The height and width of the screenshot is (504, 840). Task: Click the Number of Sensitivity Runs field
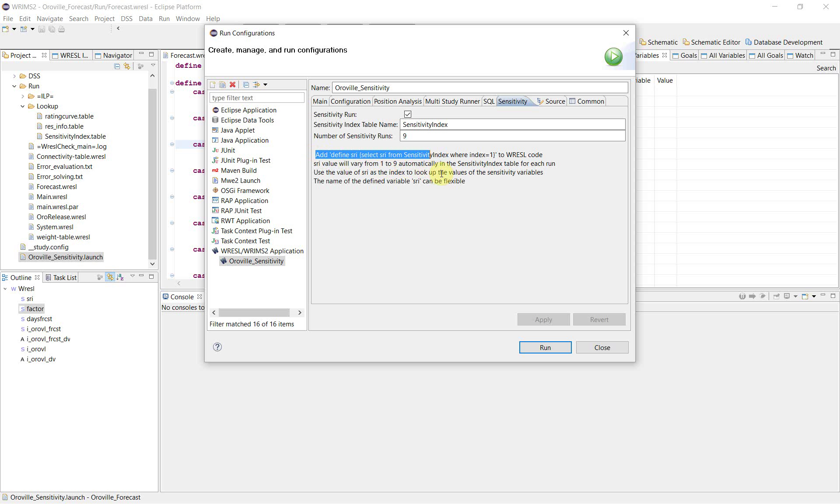tap(512, 136)
